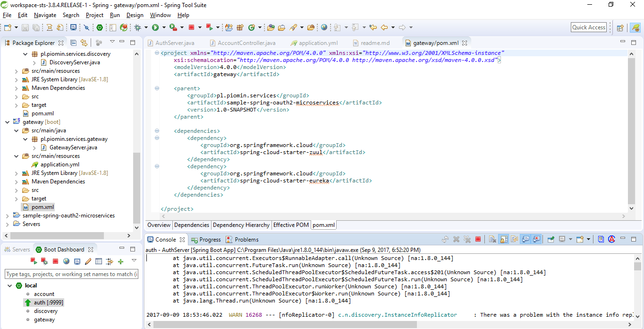Click the Boot Dashboard toggle filters arrow icon
The height and width of the screenshot is (329, 644).
(x=110, y=261)
